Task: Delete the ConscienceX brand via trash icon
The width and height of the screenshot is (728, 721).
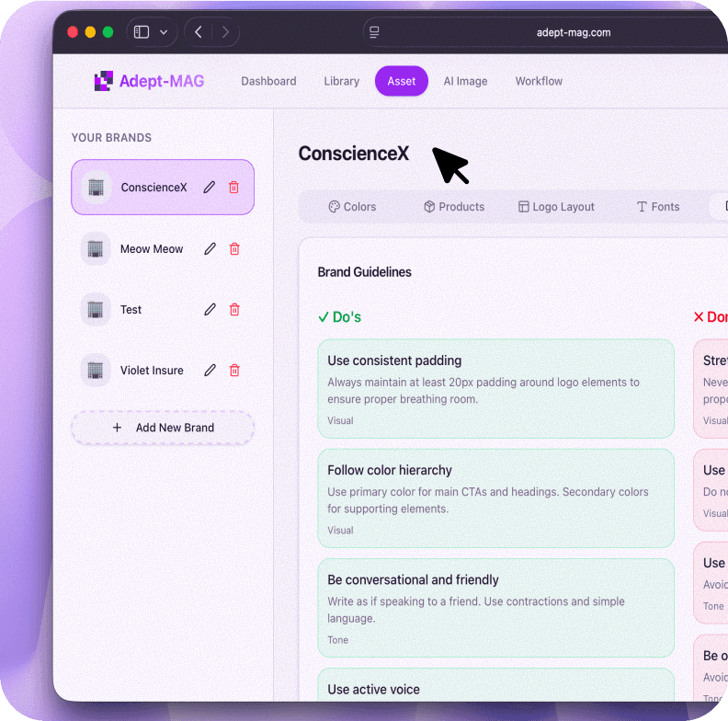Action: [233, 188]
